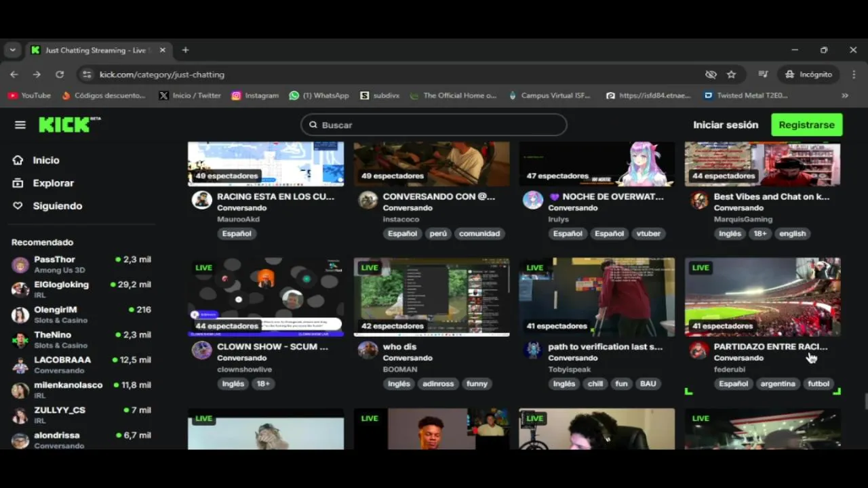The height and width of the screenshot is (488, 868).
Task: Open OlengirlM recommended channel
Action: (x=81, y=314)
